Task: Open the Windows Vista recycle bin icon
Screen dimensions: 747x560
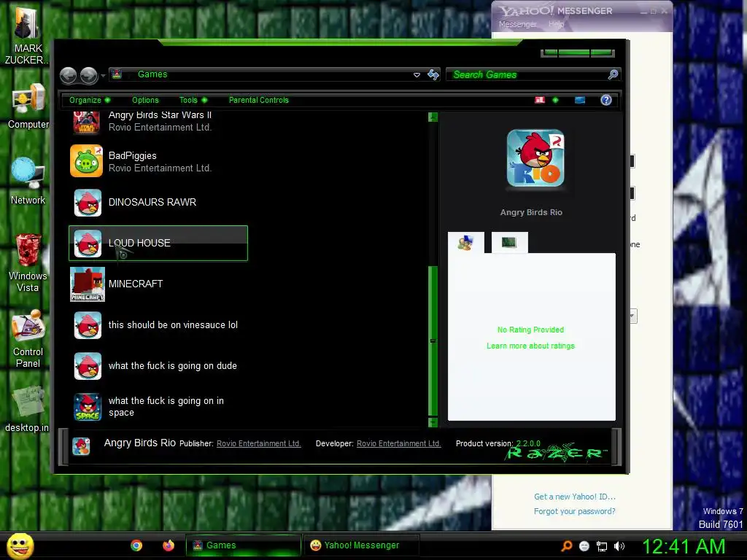Action: [x=28, y=262]
